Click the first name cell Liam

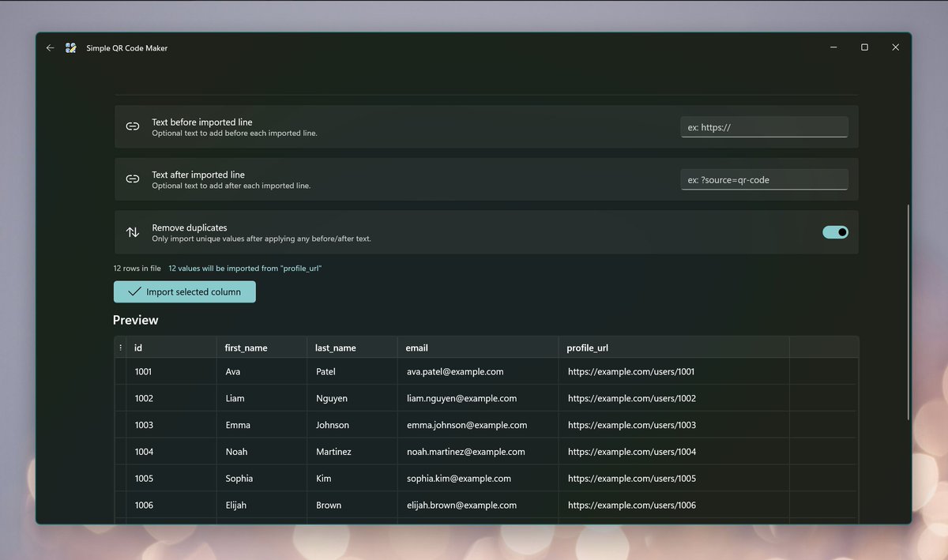(x=261, y=398)
